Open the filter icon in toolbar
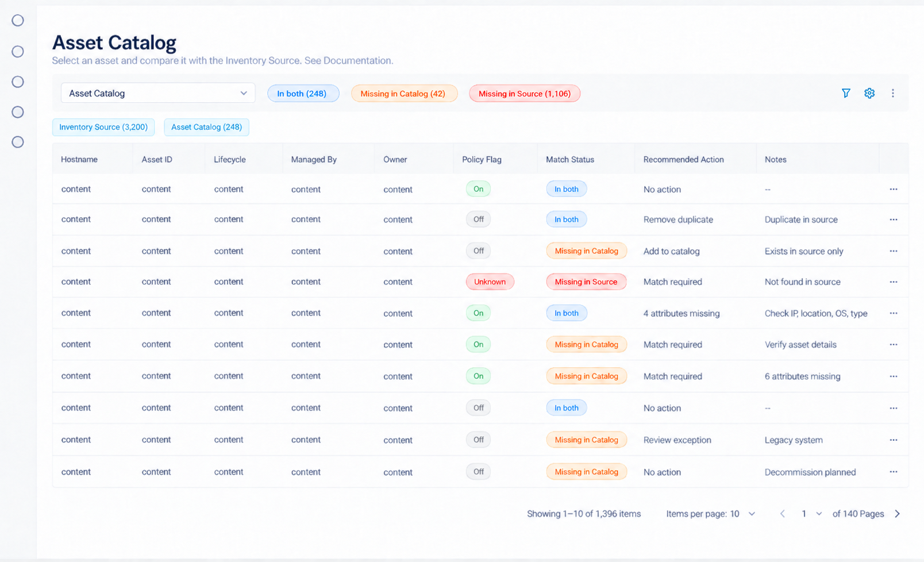 click(846, 93)
